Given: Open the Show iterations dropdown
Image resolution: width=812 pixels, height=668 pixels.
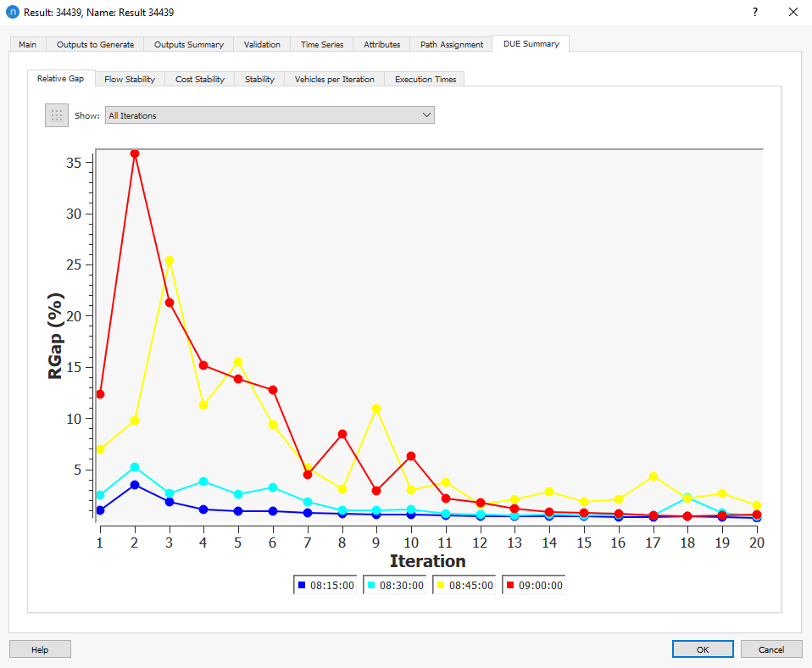Looking at the screenshot, I should tap(270, 114).
